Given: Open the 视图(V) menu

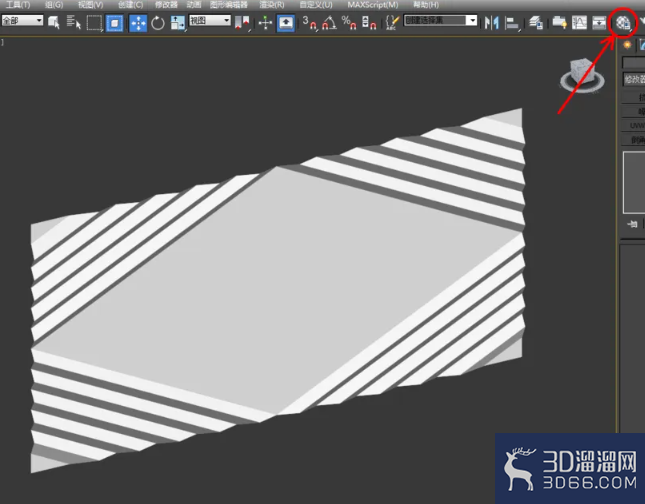Looking at the screenshot, I should [x=91, y=5].
